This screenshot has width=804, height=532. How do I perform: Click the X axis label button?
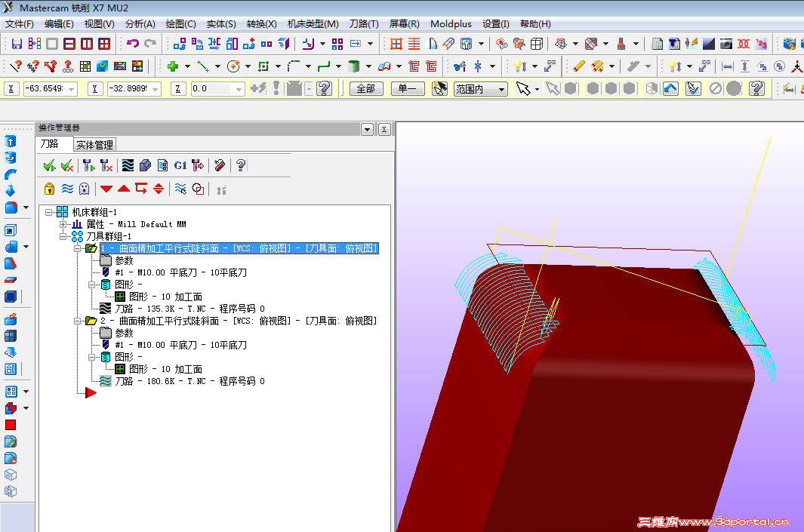pos(11,89)
